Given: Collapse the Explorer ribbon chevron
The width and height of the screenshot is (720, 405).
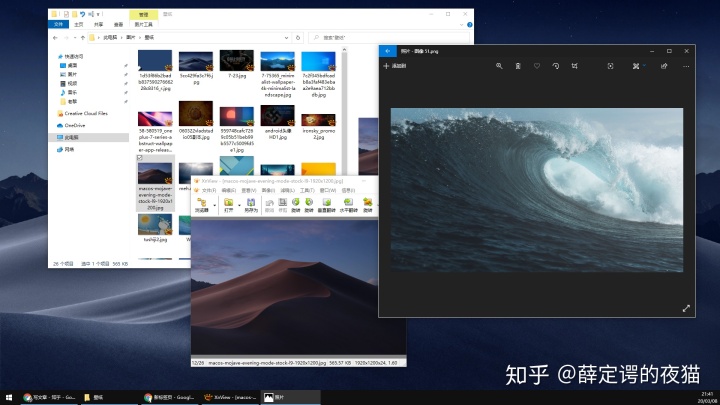Looking at the screenshot, I should point(461,25).
